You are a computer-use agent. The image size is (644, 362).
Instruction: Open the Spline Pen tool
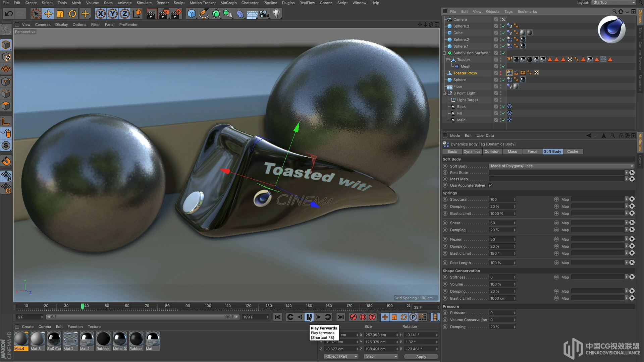204,14
